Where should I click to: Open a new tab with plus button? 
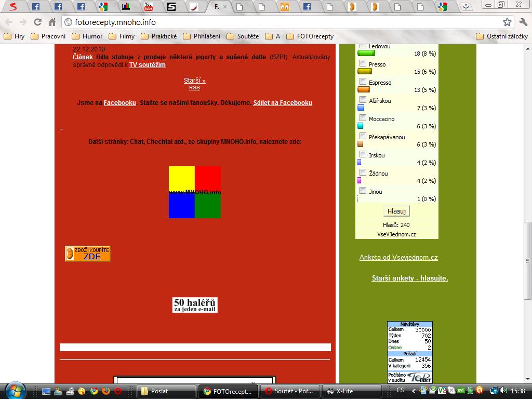click(466, 7)
